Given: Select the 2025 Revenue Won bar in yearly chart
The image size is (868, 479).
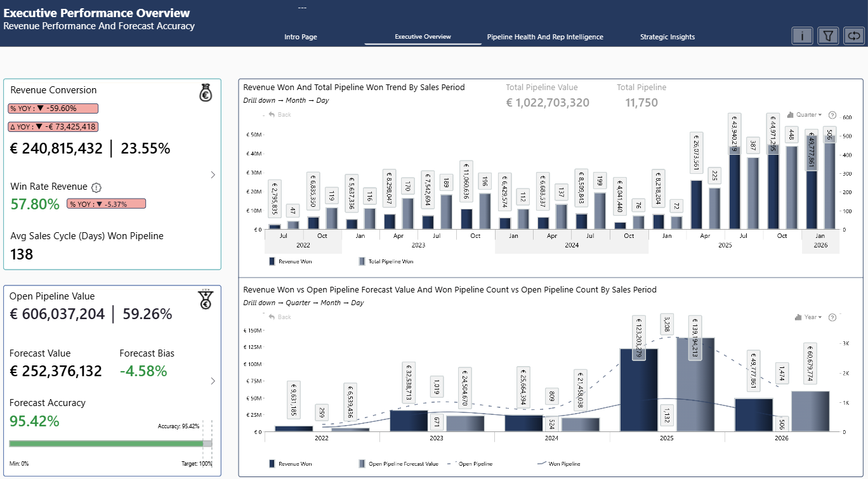Looking at the screenshot, I should 638,390.
